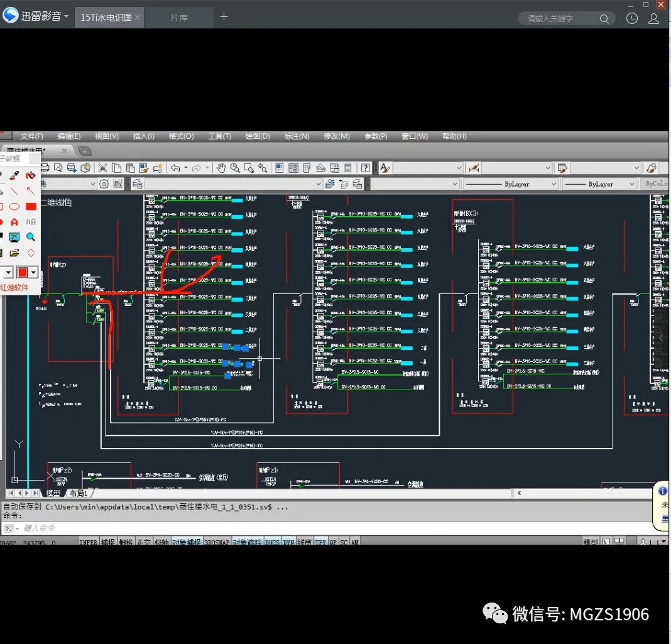The image size is (671, 644).
Task: Click the Copy icon in toolbar
Action: tap(116, 168)
